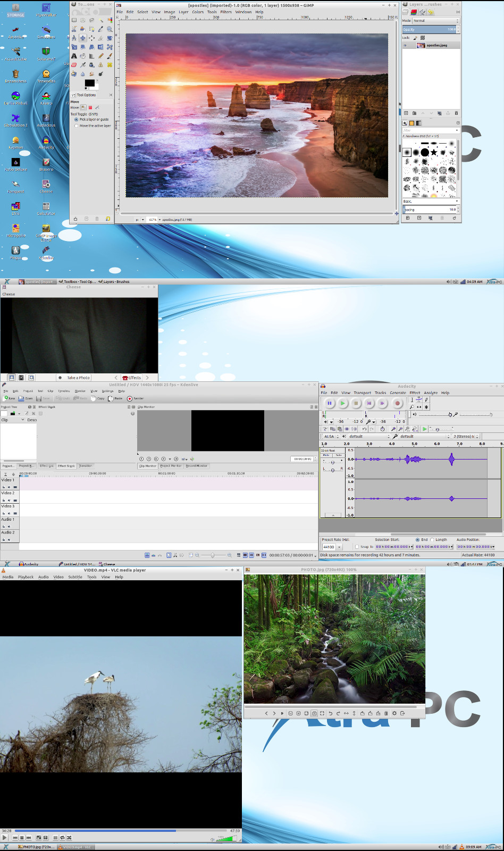Click Audacity Pause button
The image size is (504, 851).
[330, 403]
